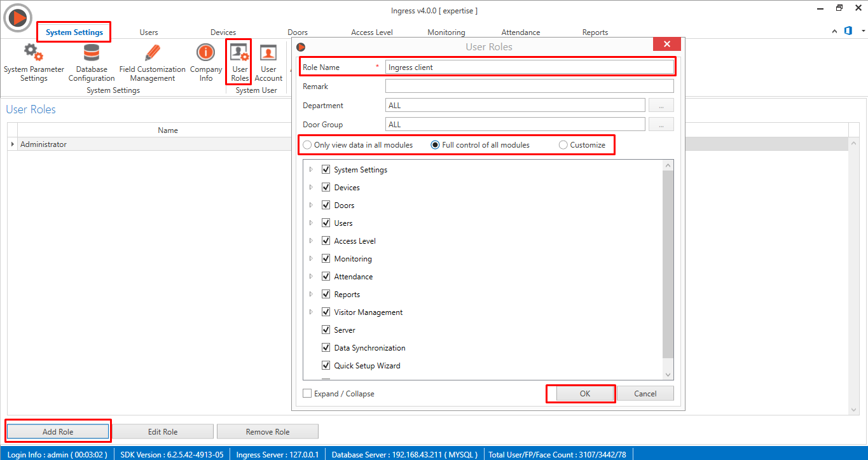
Task: Uncheck the Reports checkbox
Action: tap(326, 295)
